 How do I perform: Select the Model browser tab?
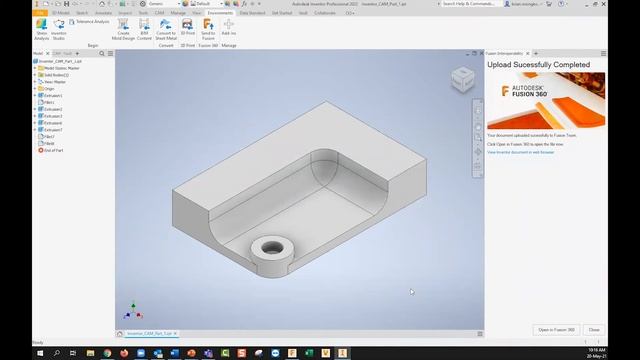(38, 53)
